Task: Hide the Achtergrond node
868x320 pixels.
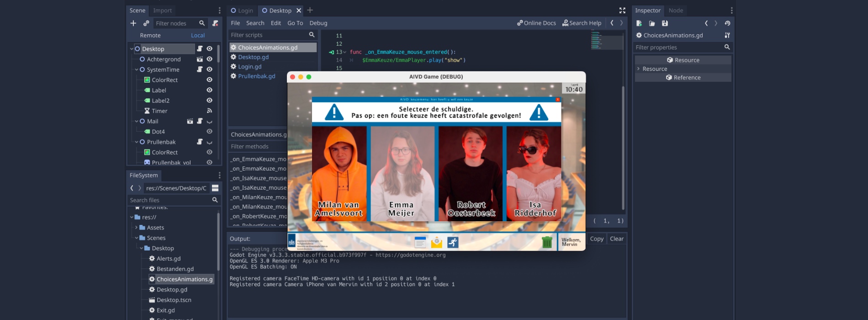Action: coord(209,59)
